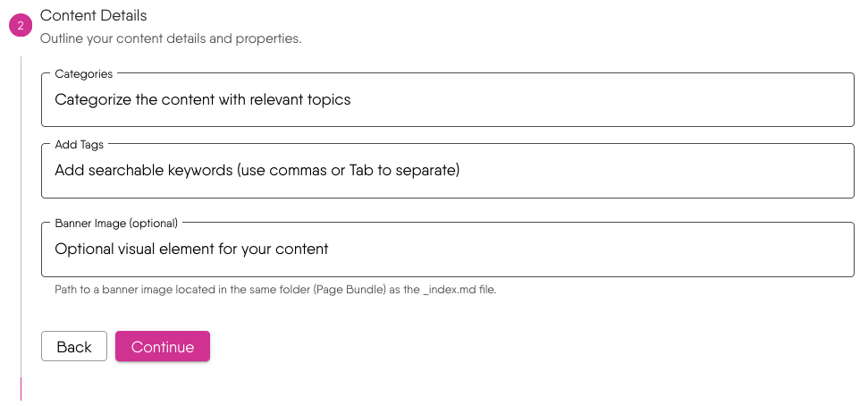Click the Add Tags field label
Viewport: 868px width, 406px height.
coord(80,144)
